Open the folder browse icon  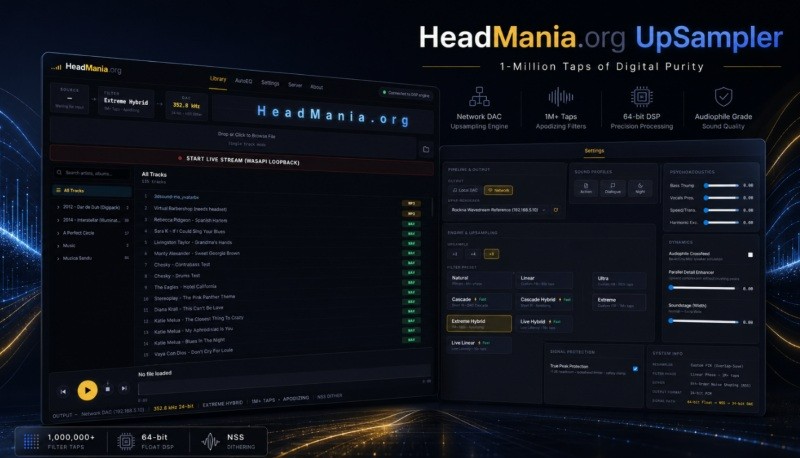[x=426, y=149]
